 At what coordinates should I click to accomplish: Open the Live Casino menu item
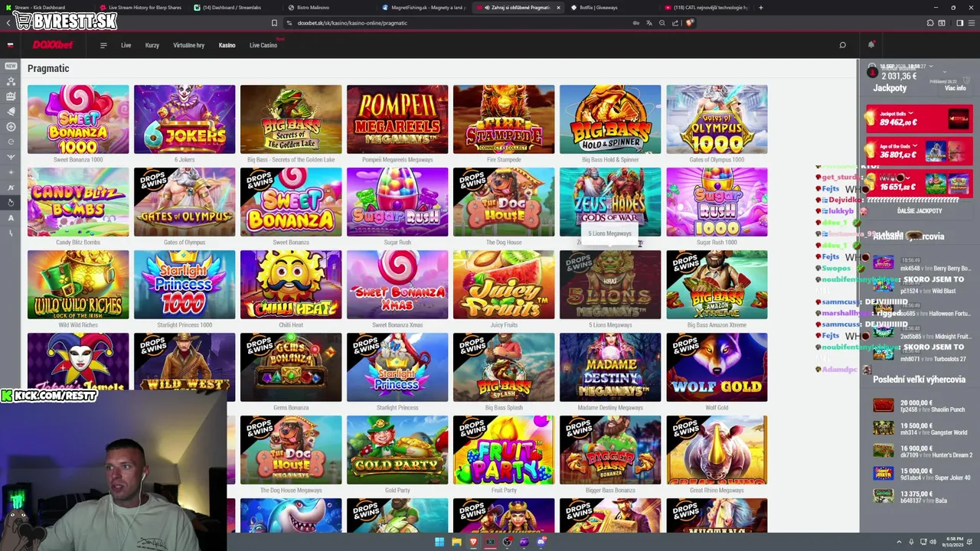coord(263,45)
